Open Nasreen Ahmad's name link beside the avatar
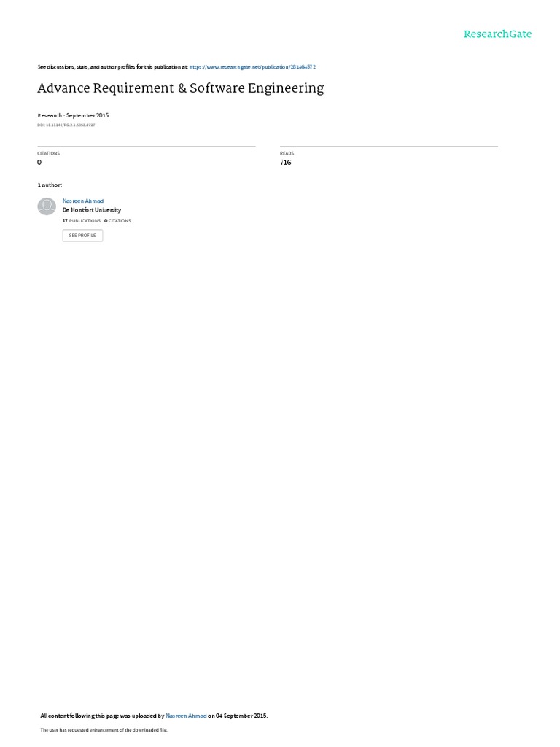This screenshot has width=560, height=747. (x=83, y=201)
